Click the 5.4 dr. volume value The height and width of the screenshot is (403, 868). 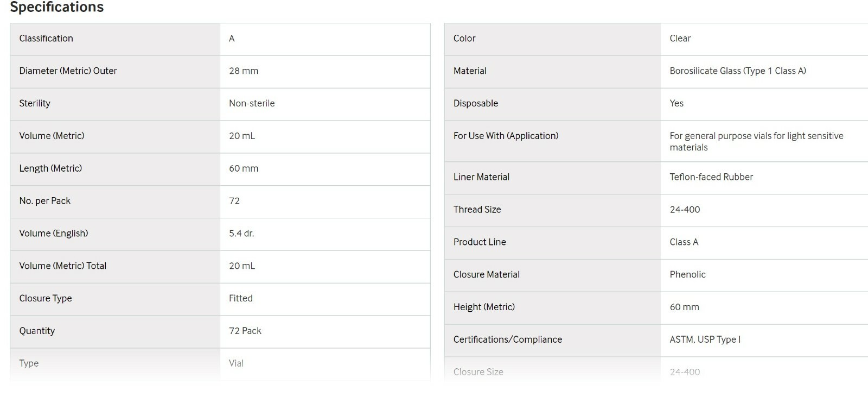[x=241, y=234]
